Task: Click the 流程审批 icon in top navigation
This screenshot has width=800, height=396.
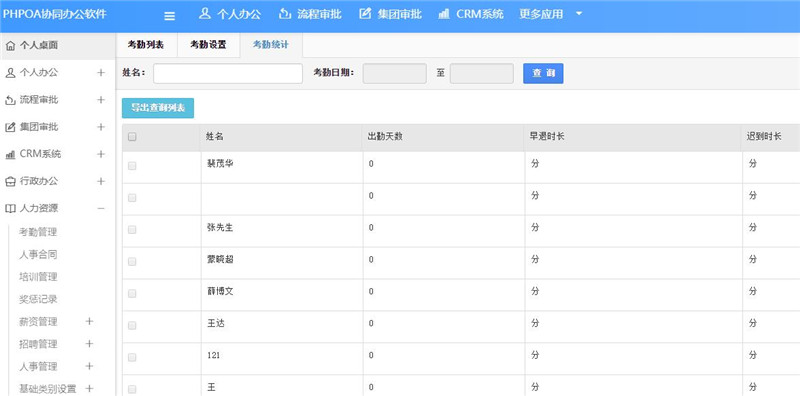Action: pos(285,14)
